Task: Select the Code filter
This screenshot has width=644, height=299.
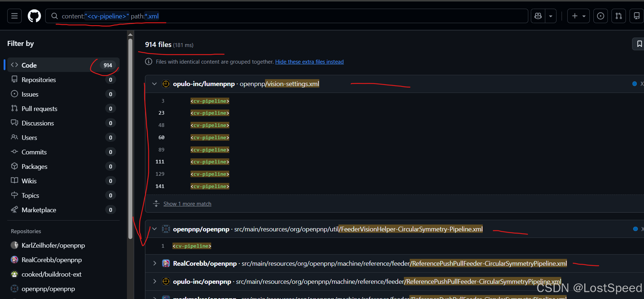Action: (63, 65)
